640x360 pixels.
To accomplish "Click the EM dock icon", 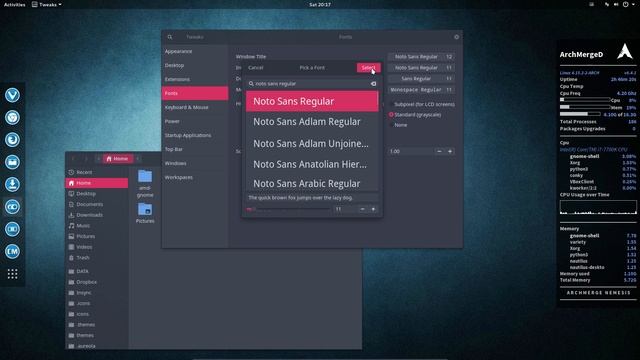I will [12, 251].
